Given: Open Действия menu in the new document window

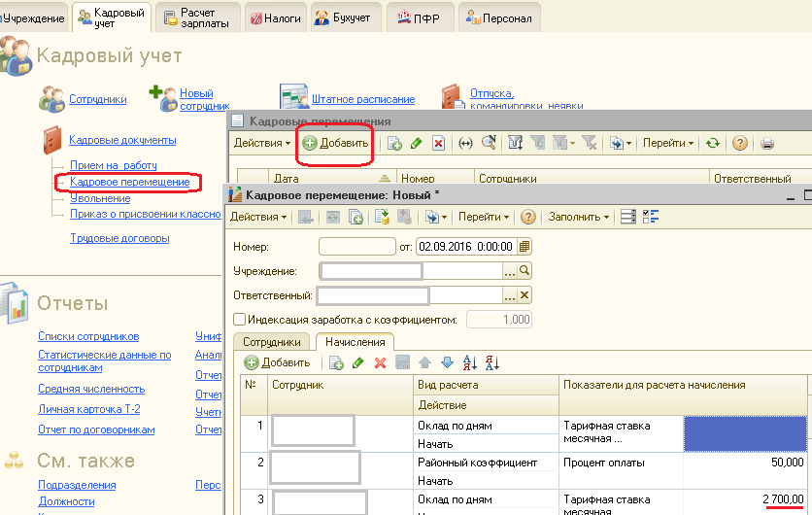Looking at the screenshot, I should (258, 217).
